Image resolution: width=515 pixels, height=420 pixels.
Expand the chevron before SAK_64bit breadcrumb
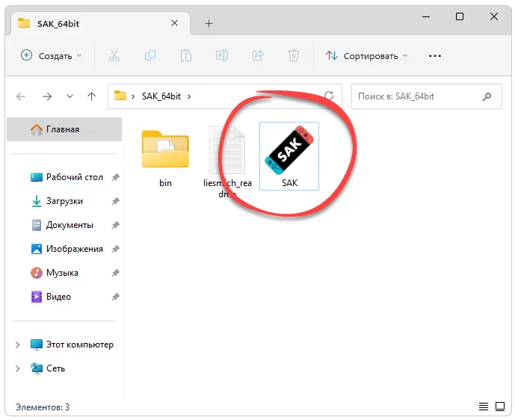pyautogui.click(x=133, y=96)
